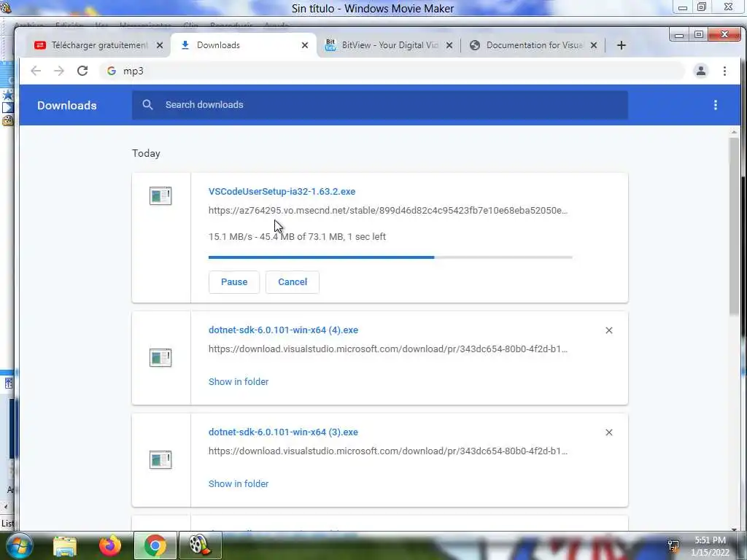The image size is (747, 560).
Task: Switch to Movie Maker from the taskbar
Action: click(x=200, y=545)
